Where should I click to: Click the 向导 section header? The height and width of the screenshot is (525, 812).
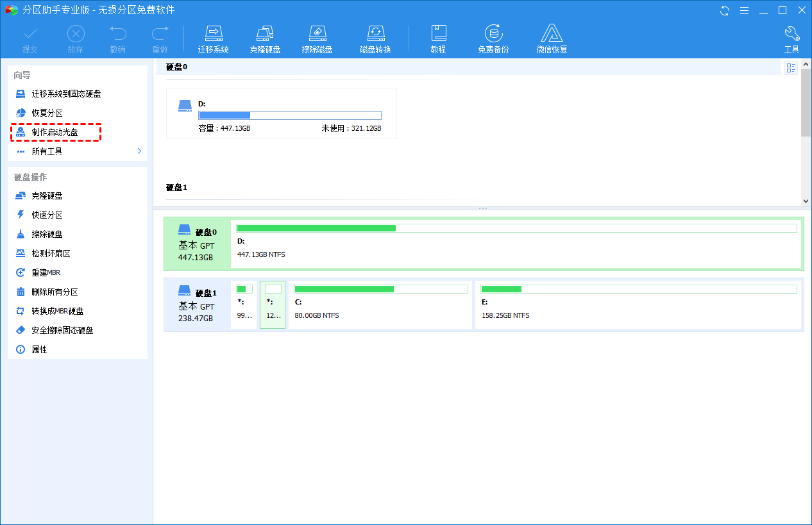click(x=22, y=75)
